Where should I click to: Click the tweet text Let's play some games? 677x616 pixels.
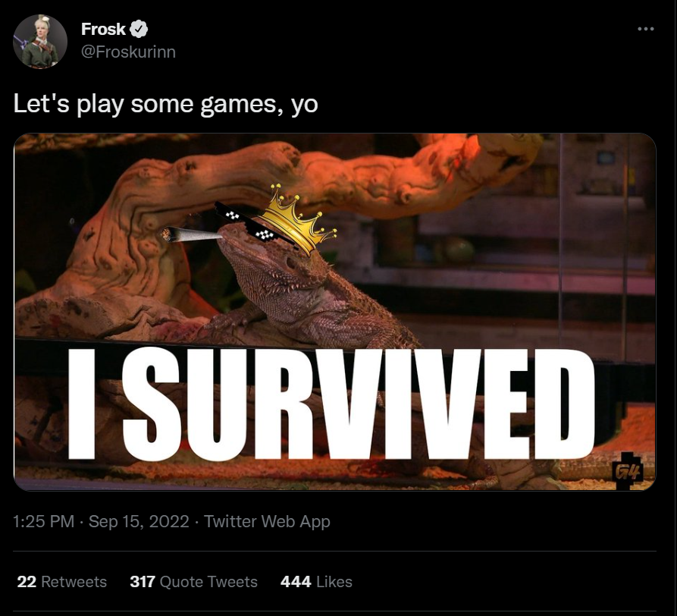165,104
